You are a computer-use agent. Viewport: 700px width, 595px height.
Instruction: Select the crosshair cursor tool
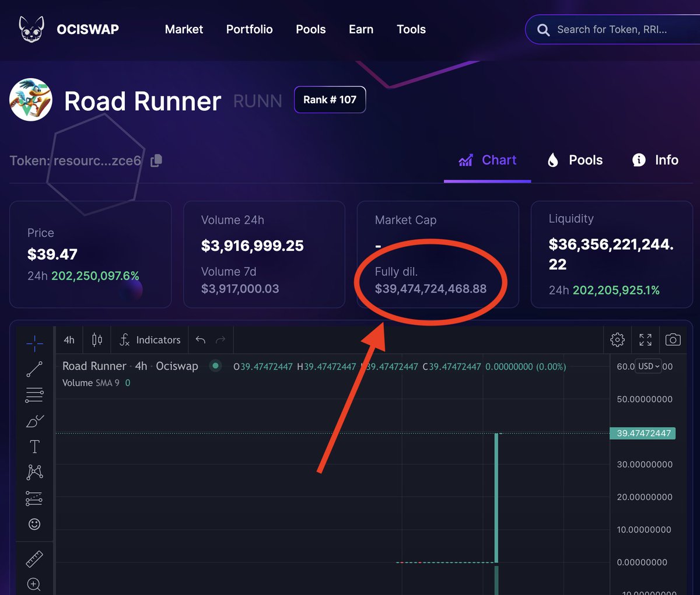tap(34, 343)
